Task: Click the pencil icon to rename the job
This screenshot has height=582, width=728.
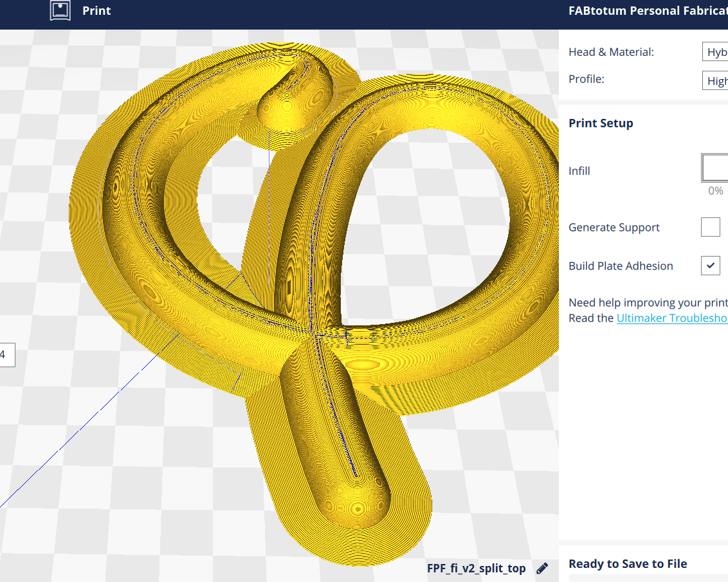Action: pyautogui.click(x=542, y=568)
